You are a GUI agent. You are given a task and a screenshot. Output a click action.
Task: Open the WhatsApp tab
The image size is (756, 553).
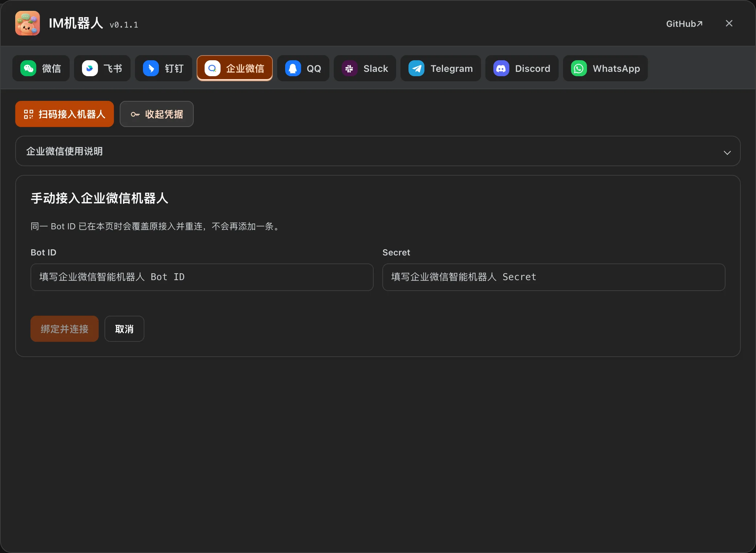[x=605, y=68]
